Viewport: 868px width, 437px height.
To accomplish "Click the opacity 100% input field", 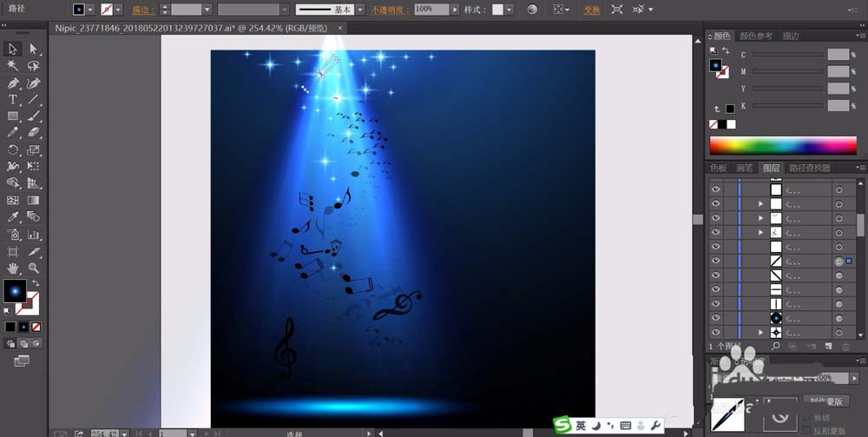I will [x=431, y=10].
